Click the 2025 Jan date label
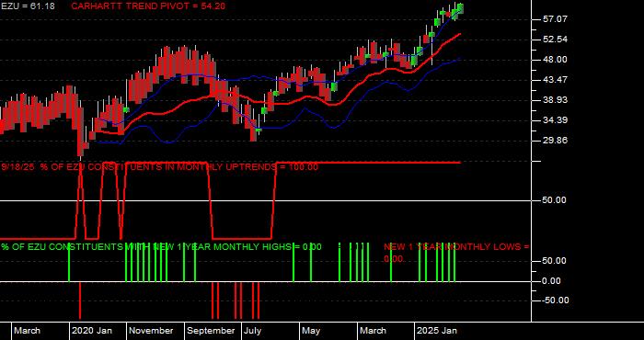The width and height of the screenshot is (644, 340). click(437, 331)
